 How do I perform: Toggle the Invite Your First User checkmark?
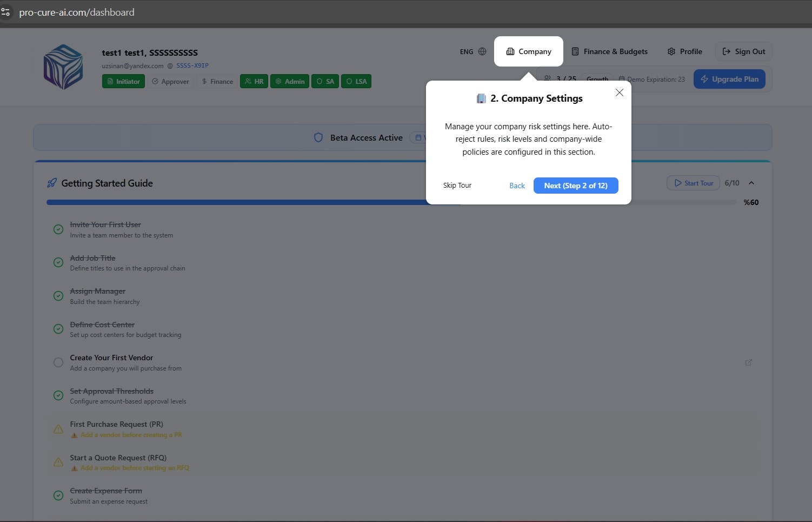coord(58,229)
